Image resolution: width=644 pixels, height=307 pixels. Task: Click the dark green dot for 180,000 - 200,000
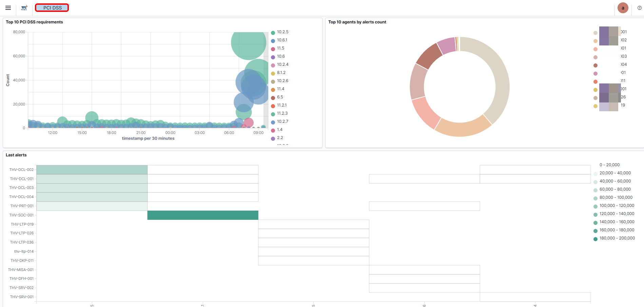pos(596,239)
